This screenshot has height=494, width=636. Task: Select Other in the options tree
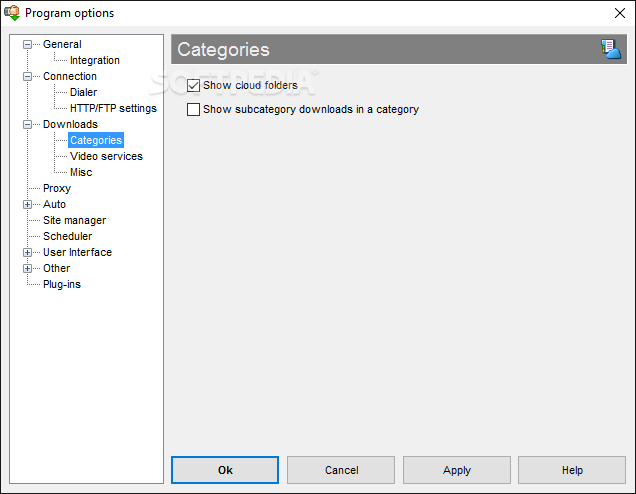click(56, 268)
